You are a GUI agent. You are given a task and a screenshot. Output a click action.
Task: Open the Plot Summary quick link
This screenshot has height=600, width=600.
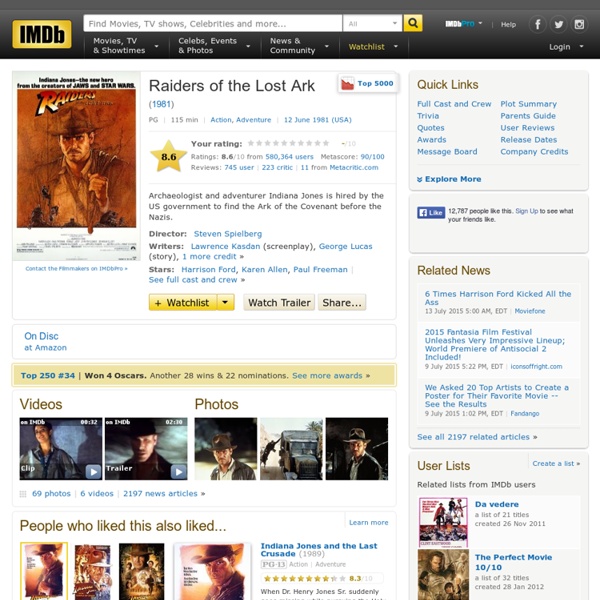tap(528, 104)
